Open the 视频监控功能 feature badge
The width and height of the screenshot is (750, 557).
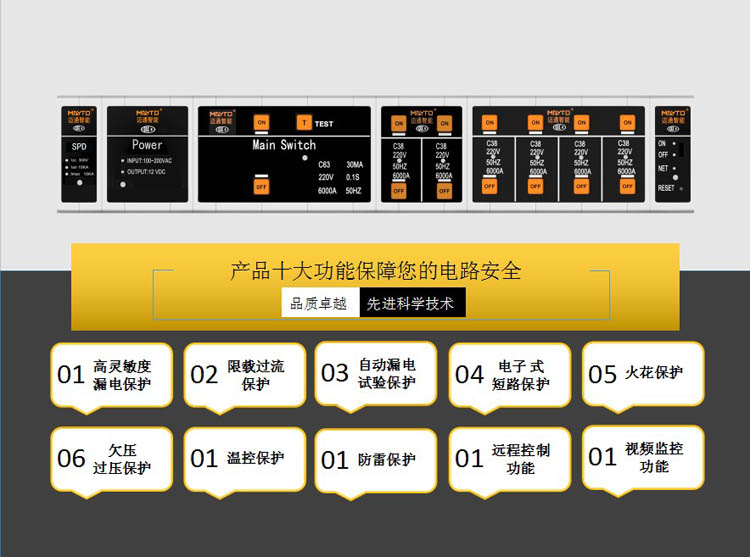tap(643, 458)
